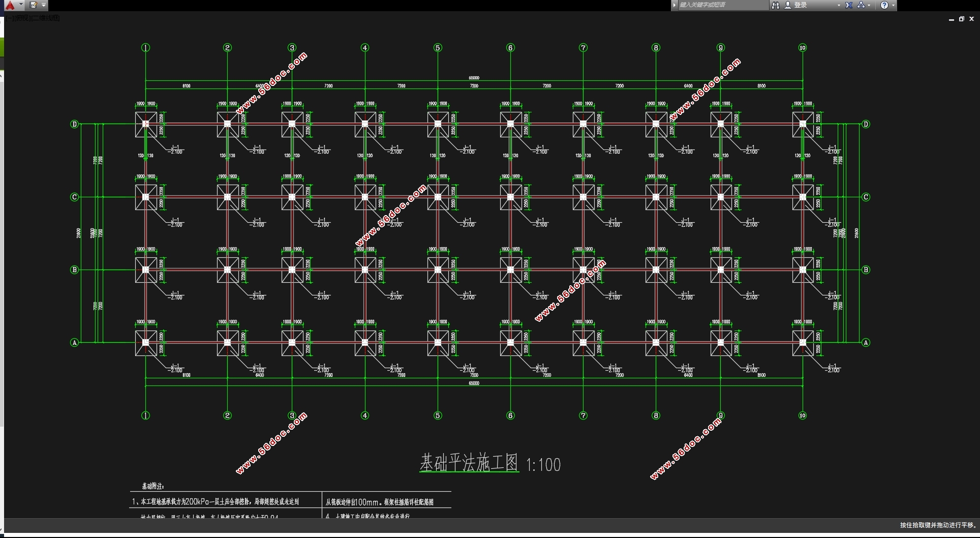
Task: Click the binoculars search icon
Action: point(776,5)
